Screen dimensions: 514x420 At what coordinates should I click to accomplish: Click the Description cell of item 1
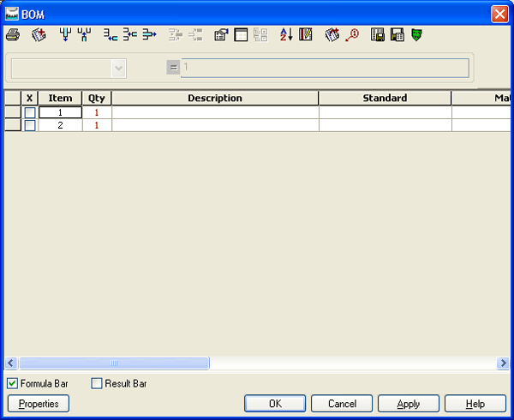coord(215,112)
